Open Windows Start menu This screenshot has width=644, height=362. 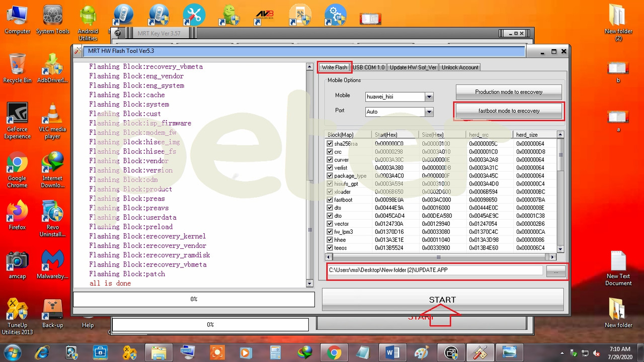tap(12, 352)
